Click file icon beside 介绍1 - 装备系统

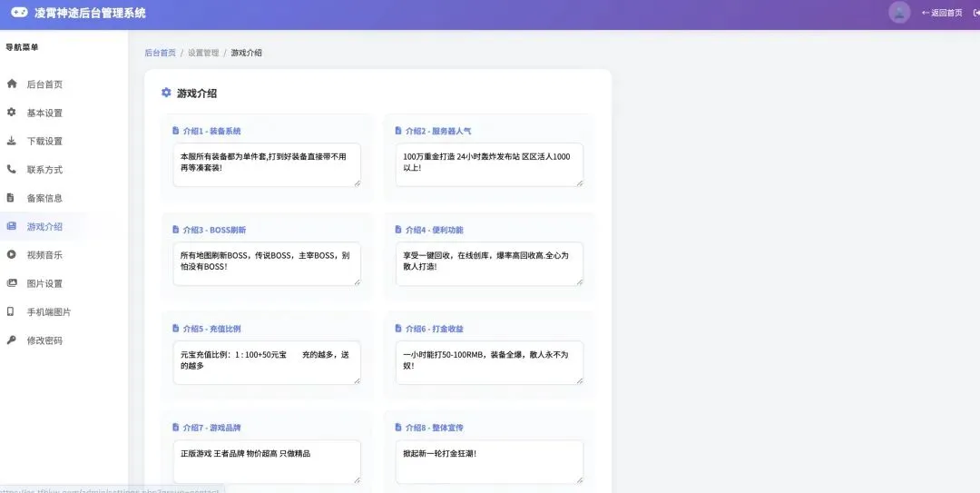coord(176,131)
